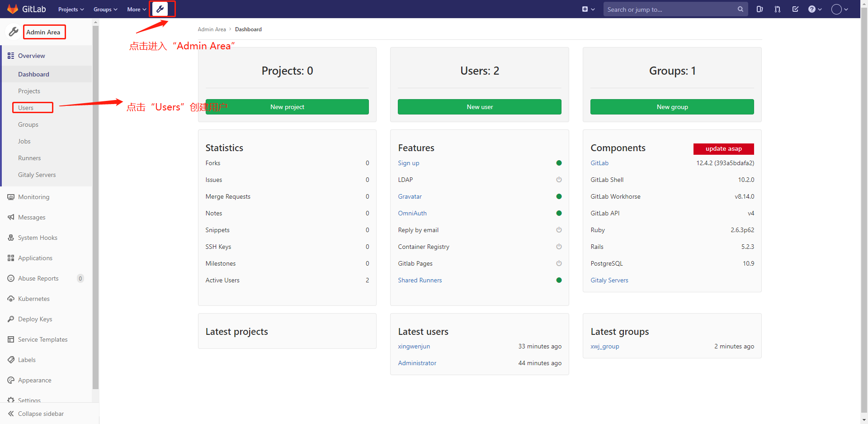Open Groups in sidebar Overview

(47, 124)
